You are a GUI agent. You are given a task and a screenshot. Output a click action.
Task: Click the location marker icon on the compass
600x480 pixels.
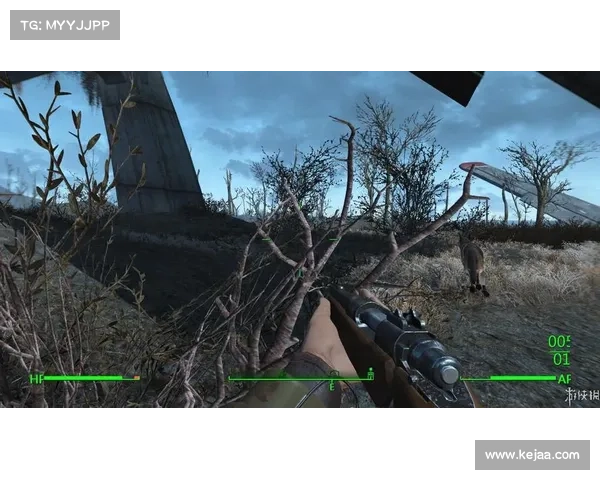point(370,373)
